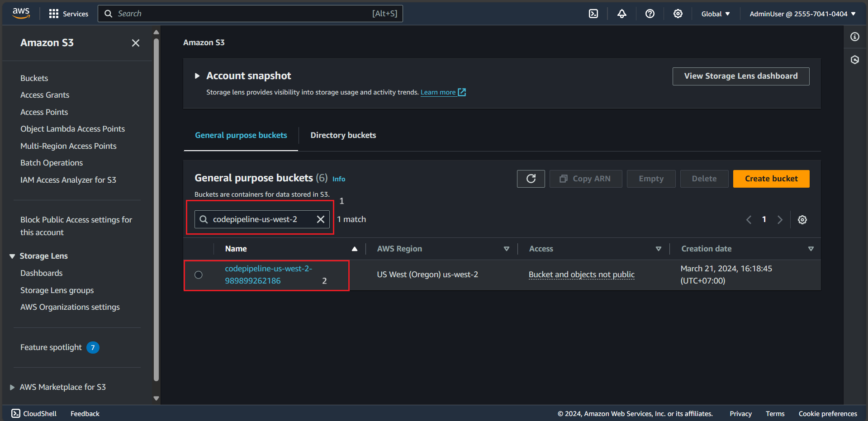Click the sidebar vertical scrollbar

tap(156, 210)
